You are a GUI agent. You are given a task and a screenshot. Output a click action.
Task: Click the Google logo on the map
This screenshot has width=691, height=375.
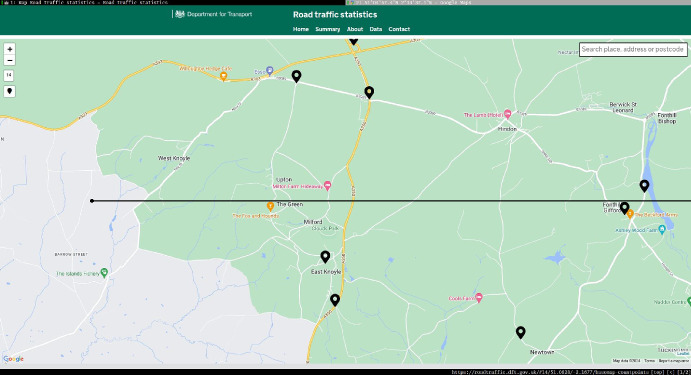(x=14, y=359)
